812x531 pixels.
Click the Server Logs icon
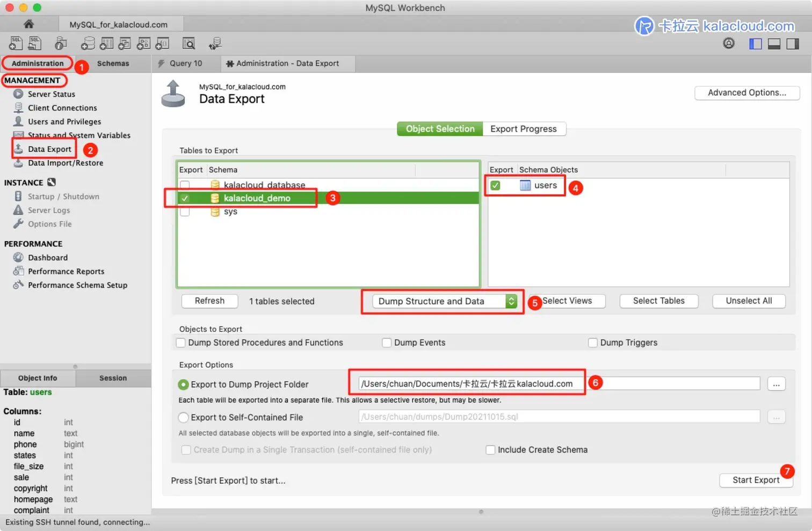pos(18,210)
